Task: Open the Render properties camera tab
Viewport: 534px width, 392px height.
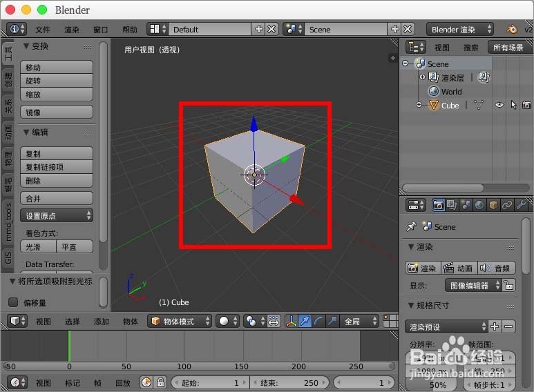Action: tap(438, 205)
